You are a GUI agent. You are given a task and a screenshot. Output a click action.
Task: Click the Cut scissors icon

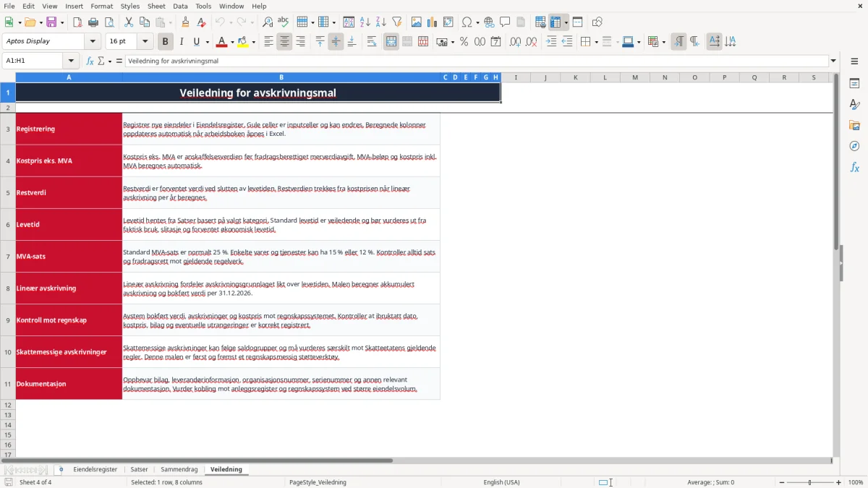(128, 22)
